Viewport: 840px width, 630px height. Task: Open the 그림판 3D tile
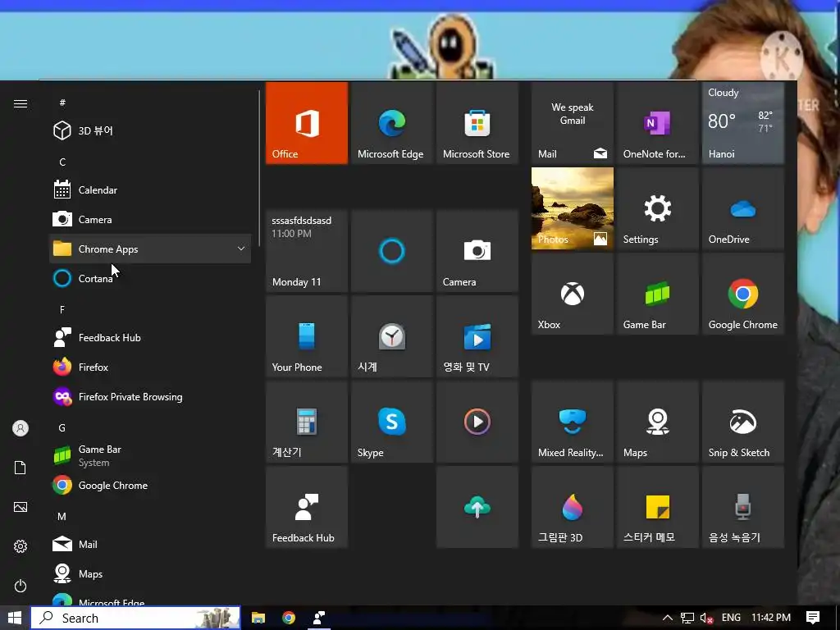click(x=572, y=507)
